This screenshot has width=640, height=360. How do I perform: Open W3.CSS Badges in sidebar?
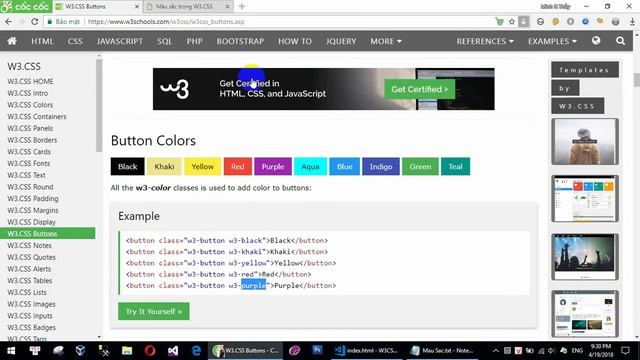(31, 328)
